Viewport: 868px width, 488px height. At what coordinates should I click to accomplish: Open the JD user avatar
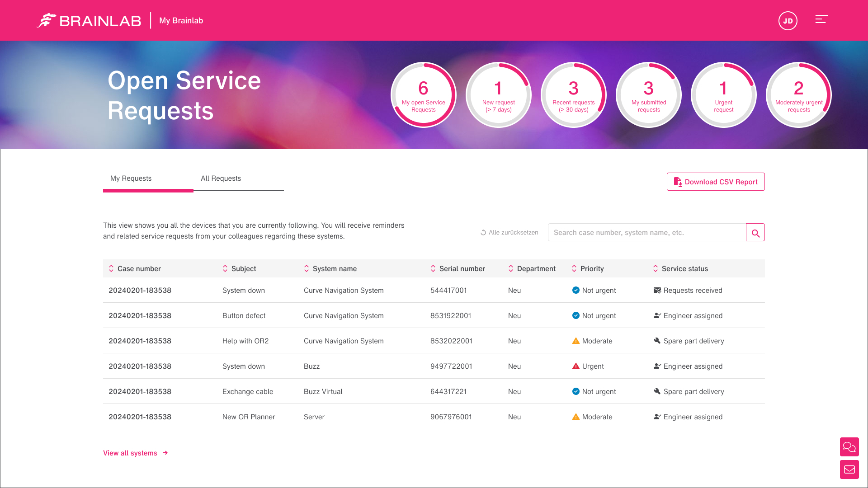[x=788, y=21]
